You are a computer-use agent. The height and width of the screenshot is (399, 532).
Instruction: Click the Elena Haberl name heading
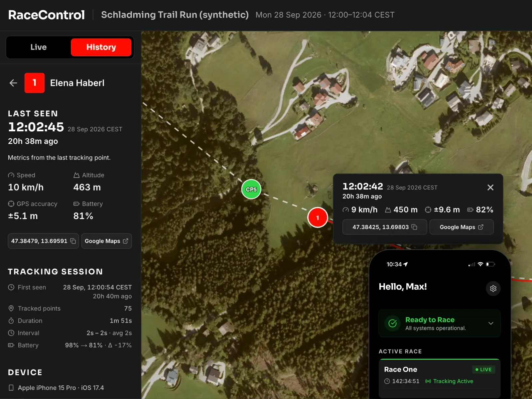point(77,83)
